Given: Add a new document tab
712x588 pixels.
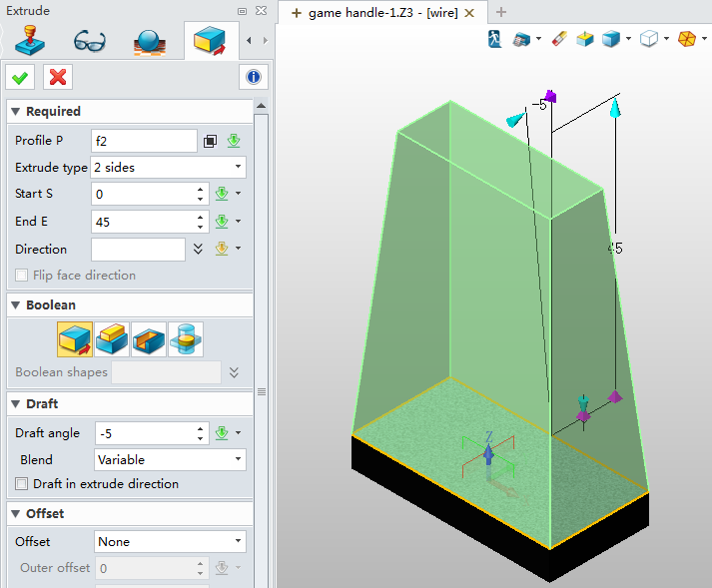Looking at the screenshot, I should click(501, 12).
